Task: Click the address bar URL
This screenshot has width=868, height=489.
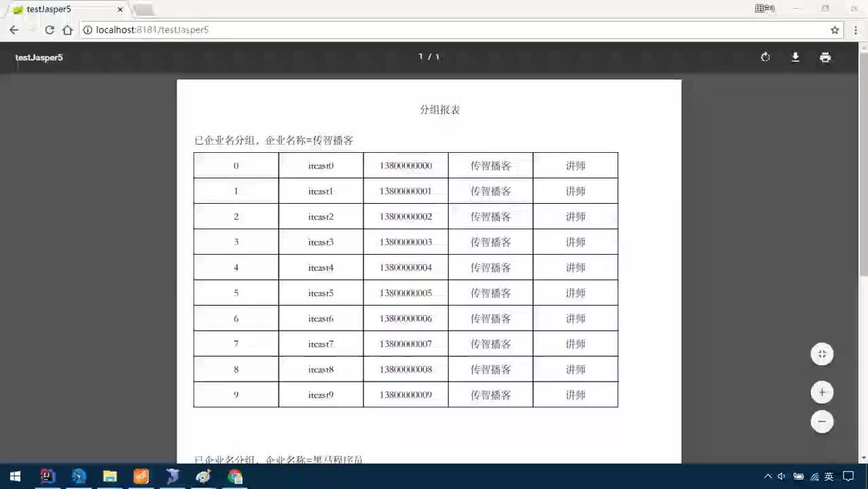Action: pos(152,30)
